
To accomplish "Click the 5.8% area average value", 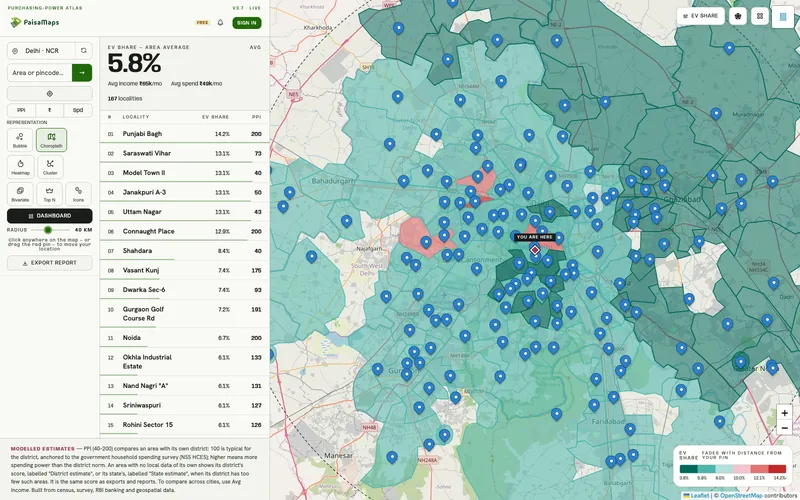I will [134, 64].
